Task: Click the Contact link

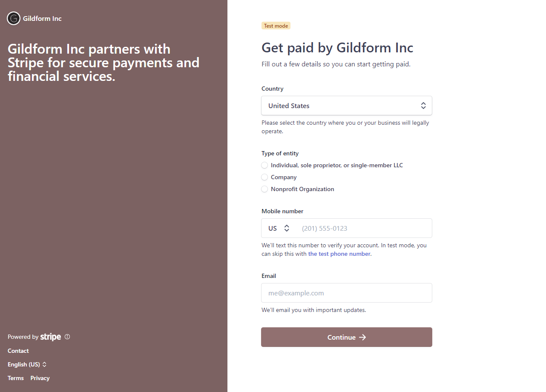Action: (18, 351)
